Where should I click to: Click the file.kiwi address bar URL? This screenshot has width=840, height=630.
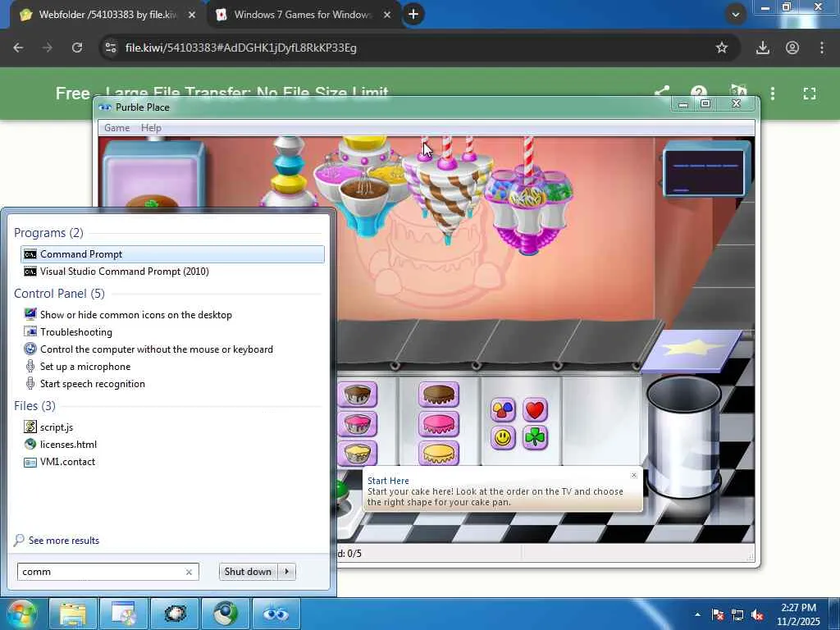[240, 48]
